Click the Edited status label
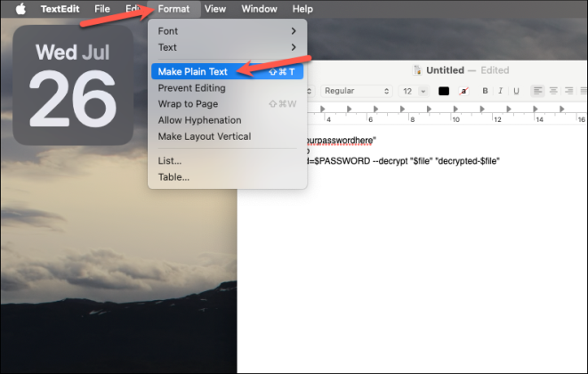The image size is (588, 374). point(495,70)
